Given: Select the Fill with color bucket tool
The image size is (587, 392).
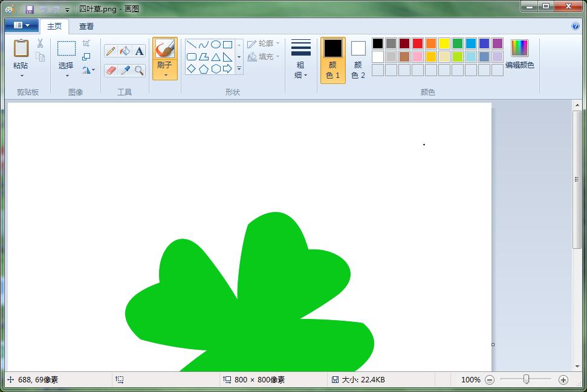Looking at the screenshot, I should (x=125, y=51).
